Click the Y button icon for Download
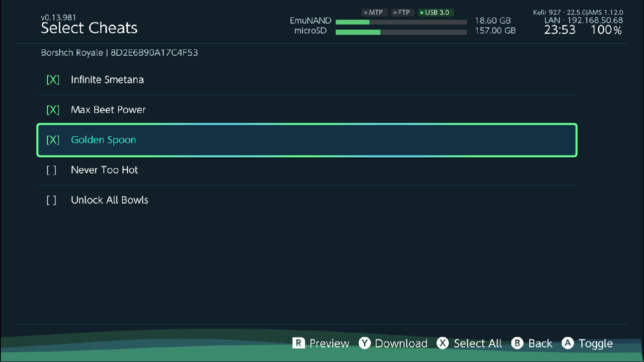Screen dimensions: 644x362 coord(364,343)
